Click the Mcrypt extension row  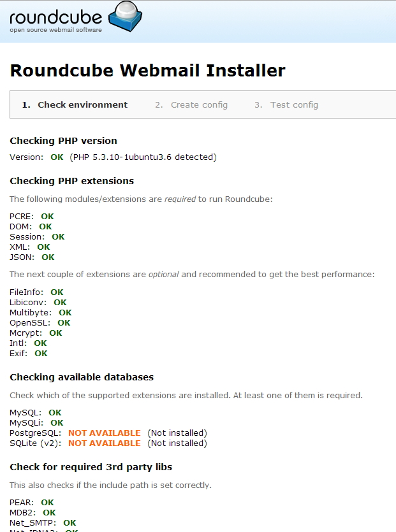click(36, 333)
